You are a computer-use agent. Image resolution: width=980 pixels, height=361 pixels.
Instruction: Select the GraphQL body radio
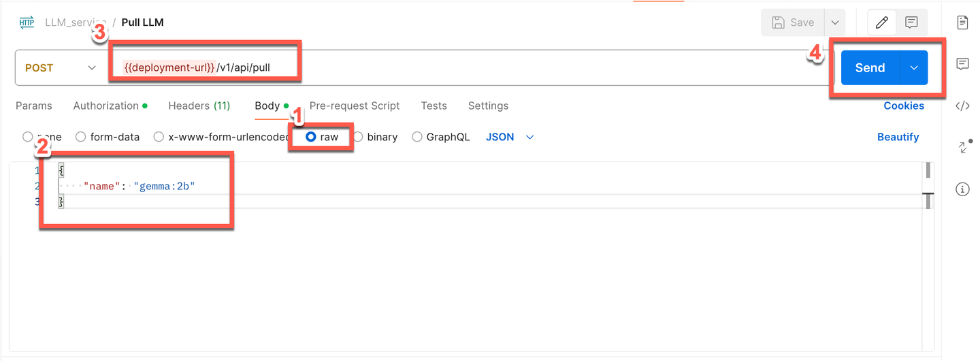coord(417,137)
